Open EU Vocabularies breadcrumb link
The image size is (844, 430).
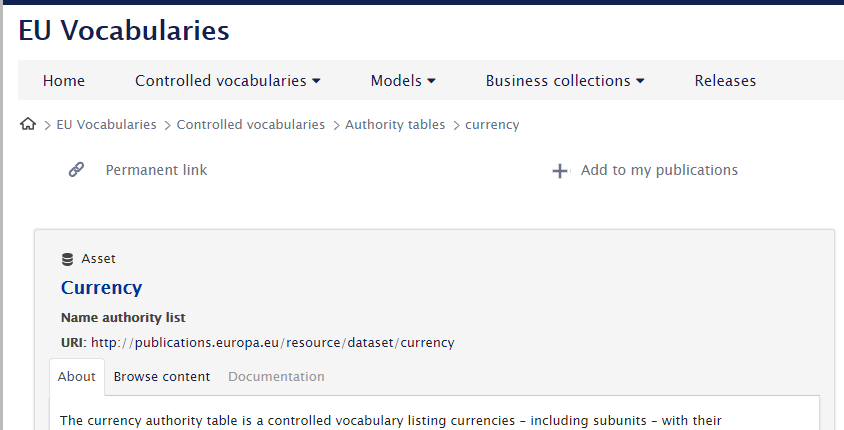(x=106, y=125)
